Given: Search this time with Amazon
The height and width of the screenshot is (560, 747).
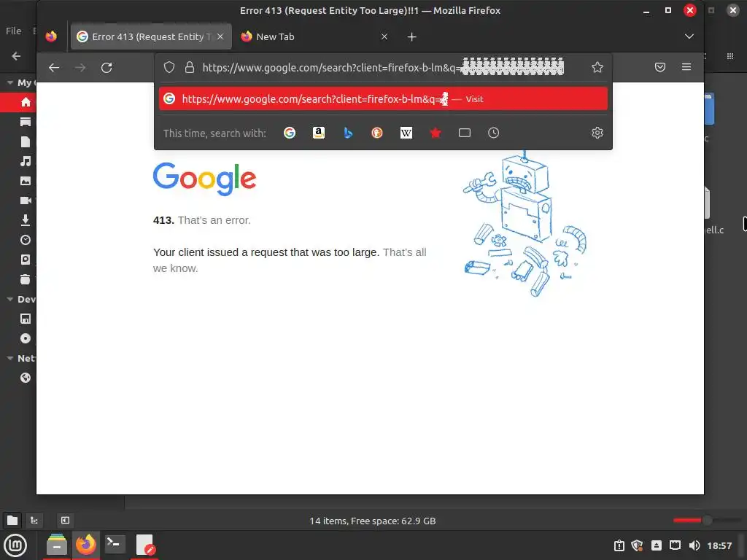Looking at the screenshot, I should coord(319,133).
